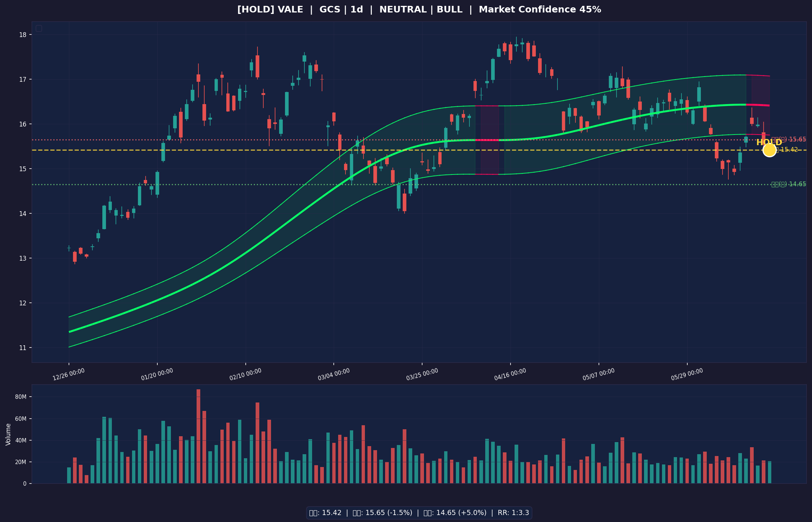Click the price axis tick '18'
This screenshot has height=522, width=812.
point(23,35)
